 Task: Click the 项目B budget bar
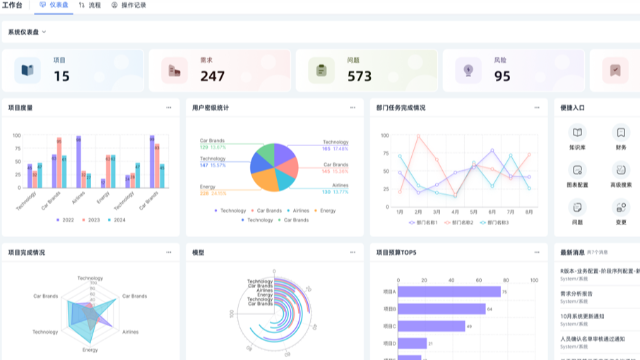(442, 309)
